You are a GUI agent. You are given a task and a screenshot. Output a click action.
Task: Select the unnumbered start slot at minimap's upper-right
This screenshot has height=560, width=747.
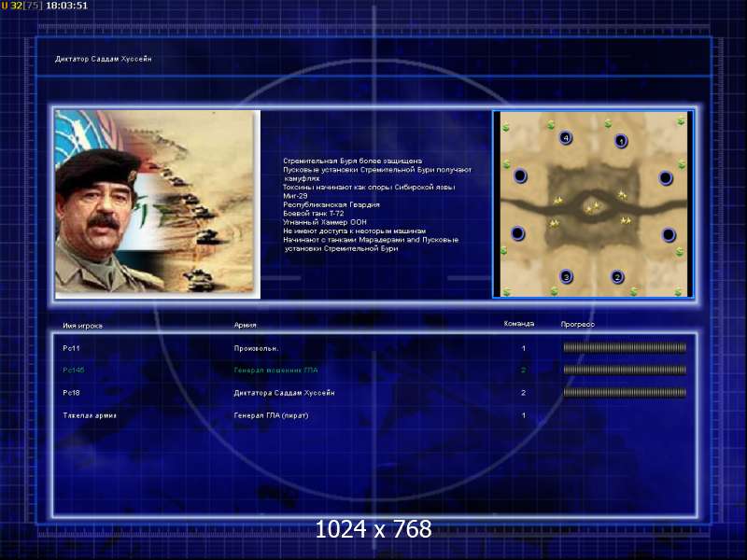click(665, 178)
